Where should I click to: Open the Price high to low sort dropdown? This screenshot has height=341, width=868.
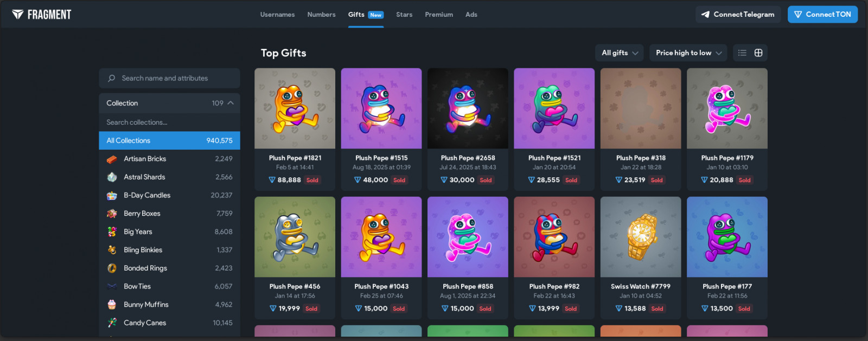coord(688,53)
